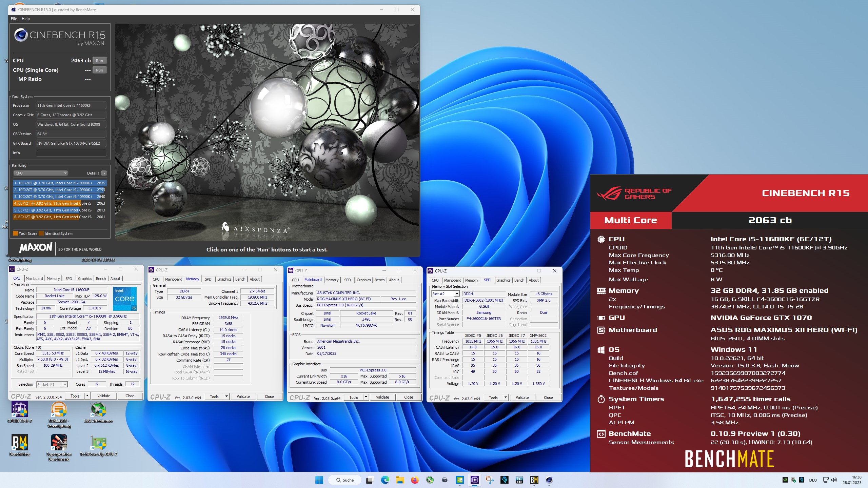The image size is (868, 488).
Task: Launch Microsoft Edge from taskbar
Action: 385,480
